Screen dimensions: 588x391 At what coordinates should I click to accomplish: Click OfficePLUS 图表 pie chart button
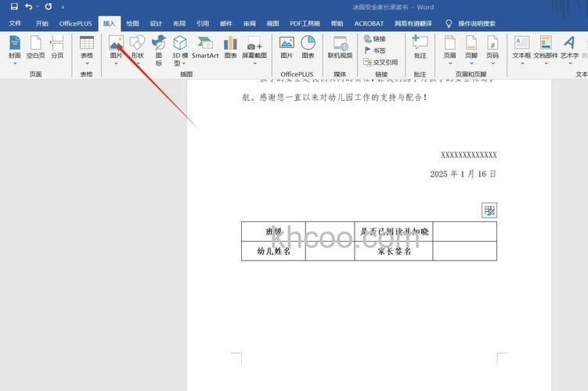point(308,48)
